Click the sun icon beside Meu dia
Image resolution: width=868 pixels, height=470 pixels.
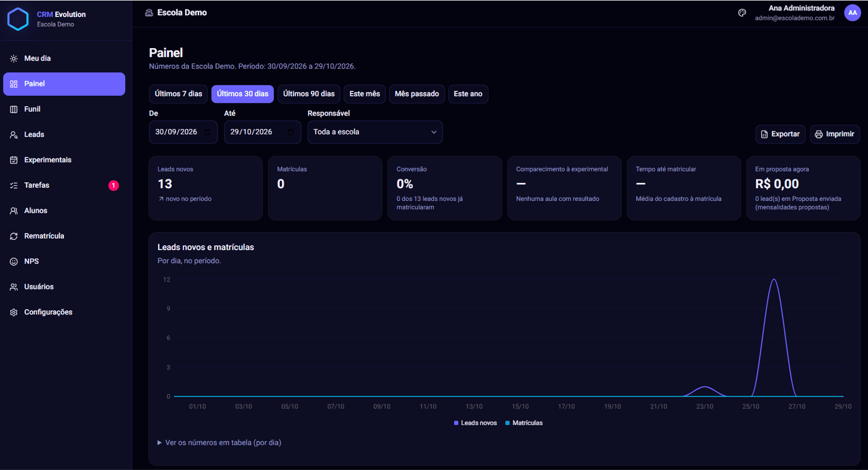tap(14, 59)
